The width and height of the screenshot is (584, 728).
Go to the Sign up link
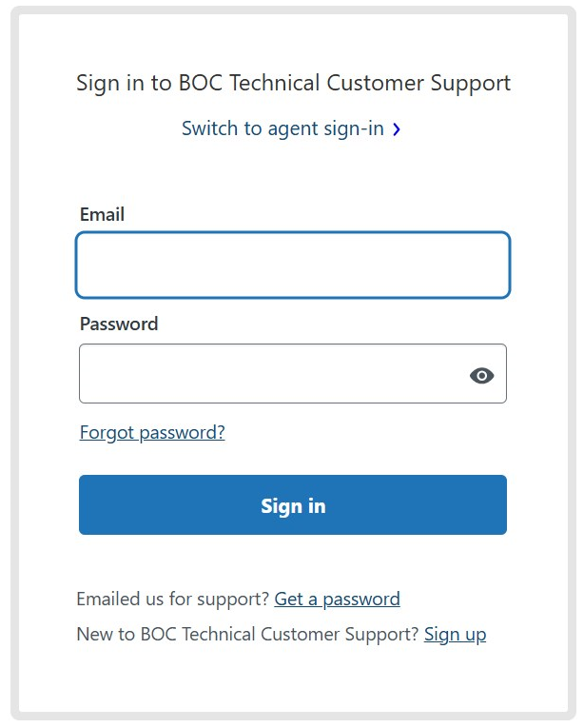point(455,634)
